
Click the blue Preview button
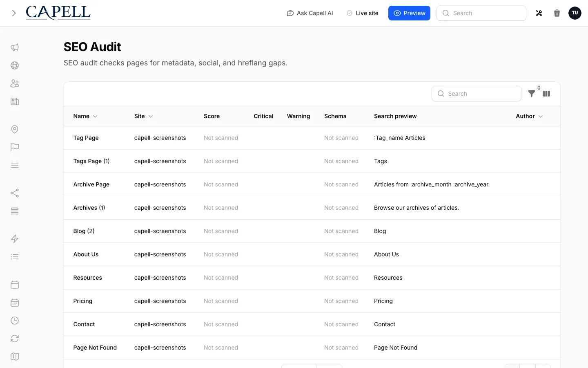(409, 13)
